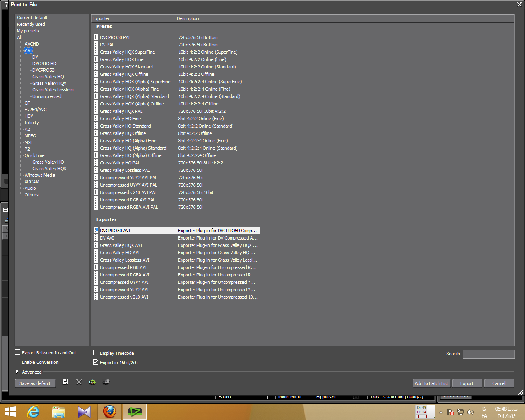This screenshot has width=525, height=420.
Task: Select Uncompressed RGB AVI exporter row
Action: [176, 267]
